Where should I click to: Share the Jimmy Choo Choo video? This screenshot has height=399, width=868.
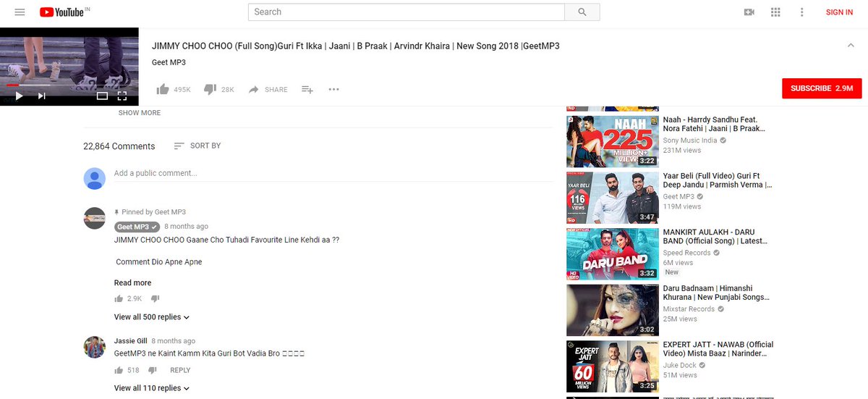(268, 90)
